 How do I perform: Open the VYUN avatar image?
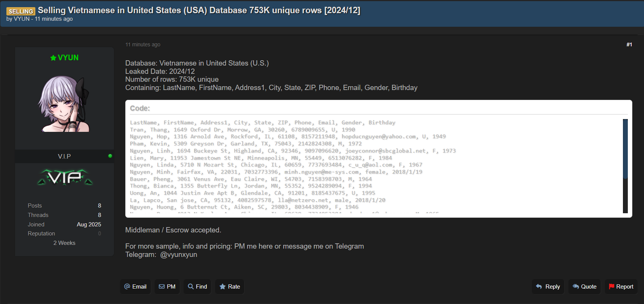pyautogui.click(x=64, y=104)
